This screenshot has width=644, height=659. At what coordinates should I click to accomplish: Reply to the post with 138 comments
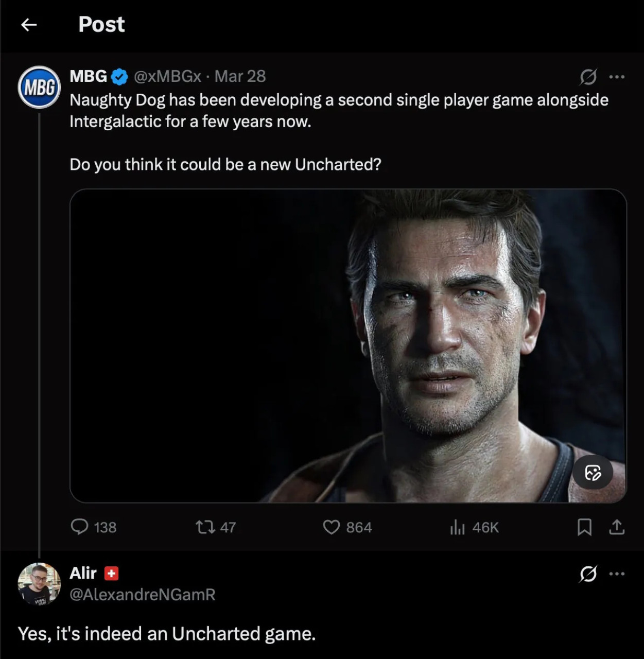(x=80, y=527)
